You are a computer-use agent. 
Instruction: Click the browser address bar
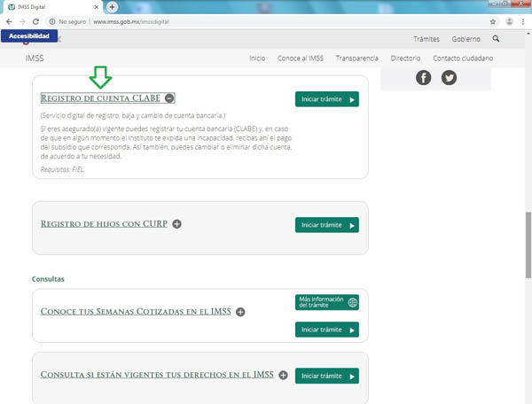[266, 20]
